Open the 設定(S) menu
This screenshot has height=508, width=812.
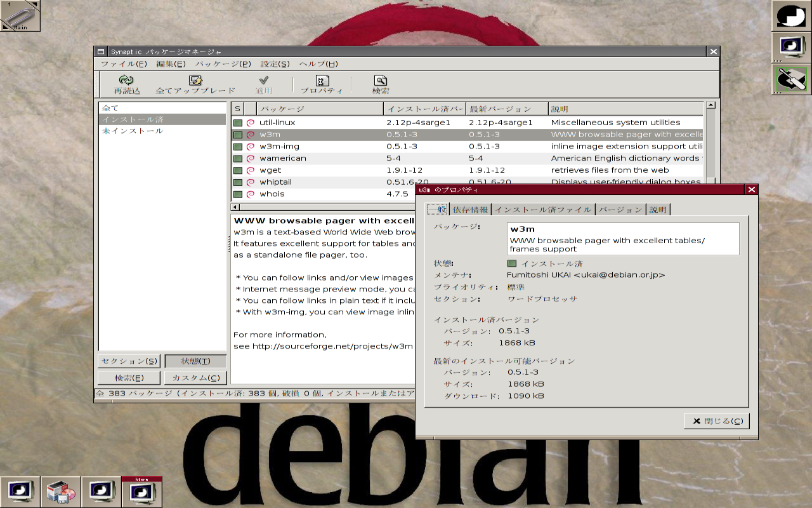pos(275,64)
